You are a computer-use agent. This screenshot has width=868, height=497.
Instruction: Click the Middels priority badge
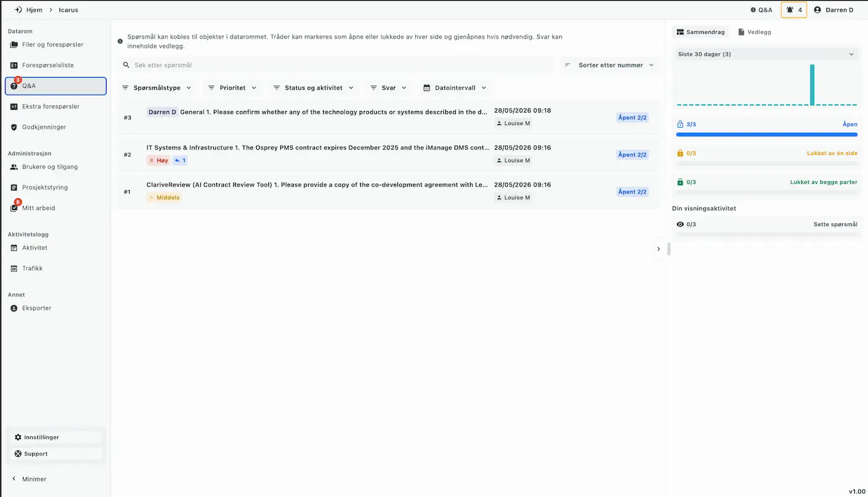click(164, 198)
